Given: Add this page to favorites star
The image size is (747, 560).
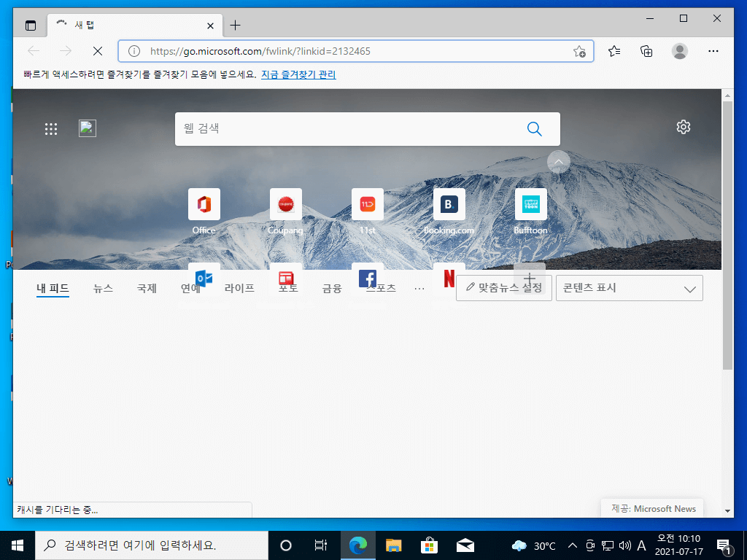Looking at the screenshot, I should (x=579, y=52).
